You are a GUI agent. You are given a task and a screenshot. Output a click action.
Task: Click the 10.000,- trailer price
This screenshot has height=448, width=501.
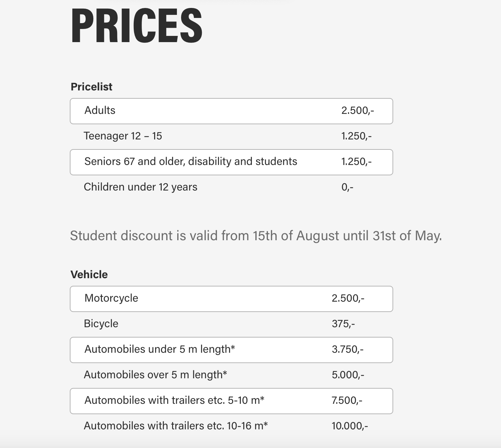(x=350, y=426)
